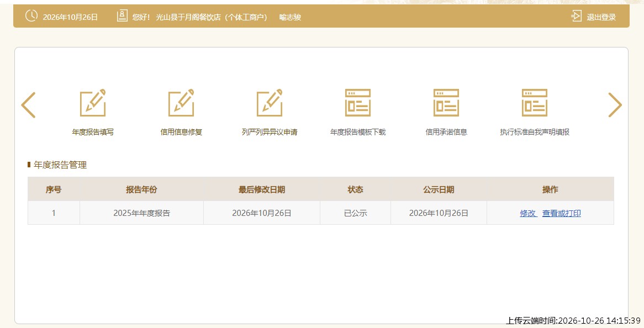Select the 年度报告填写 label

(x=93, y=132)
